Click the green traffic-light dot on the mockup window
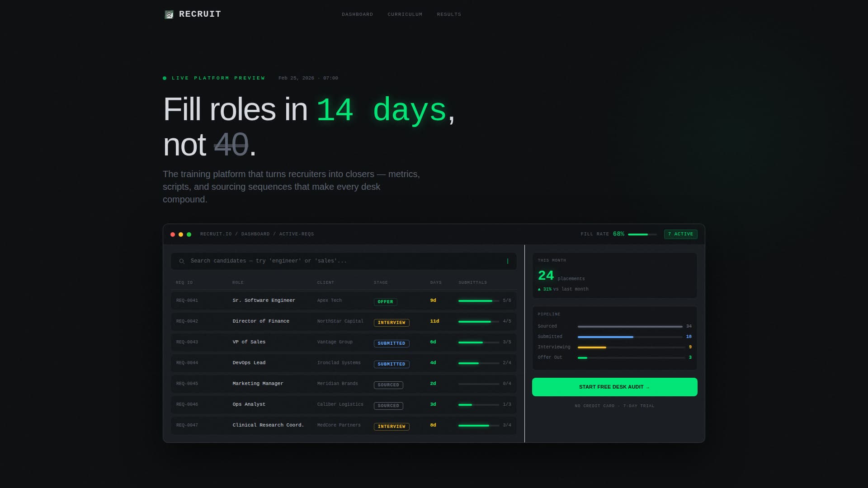 pyautogui.click(x=188, y=234)
